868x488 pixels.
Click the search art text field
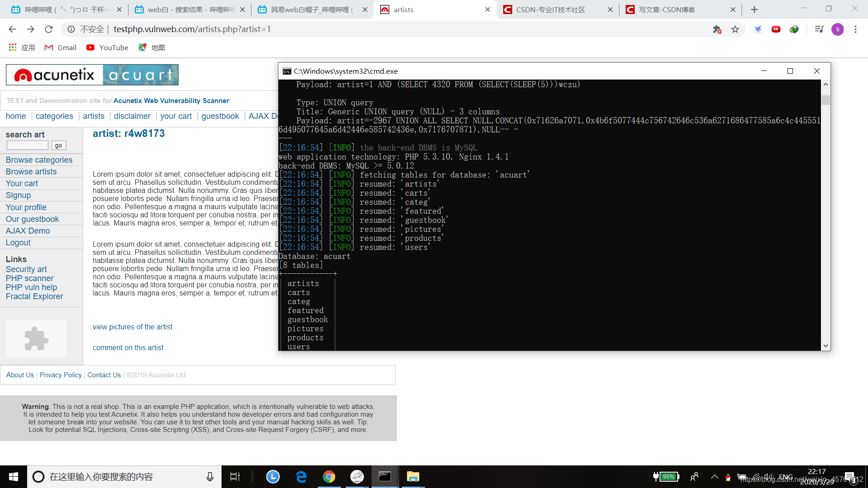tap(27, 145)
